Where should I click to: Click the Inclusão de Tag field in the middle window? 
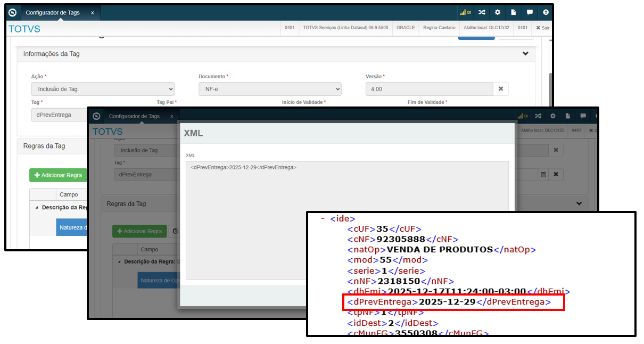[147, 150]
